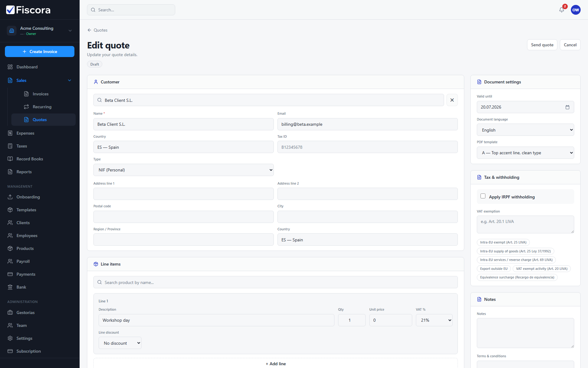
Task: Click the Team people icon
Action: click(10, 325)
